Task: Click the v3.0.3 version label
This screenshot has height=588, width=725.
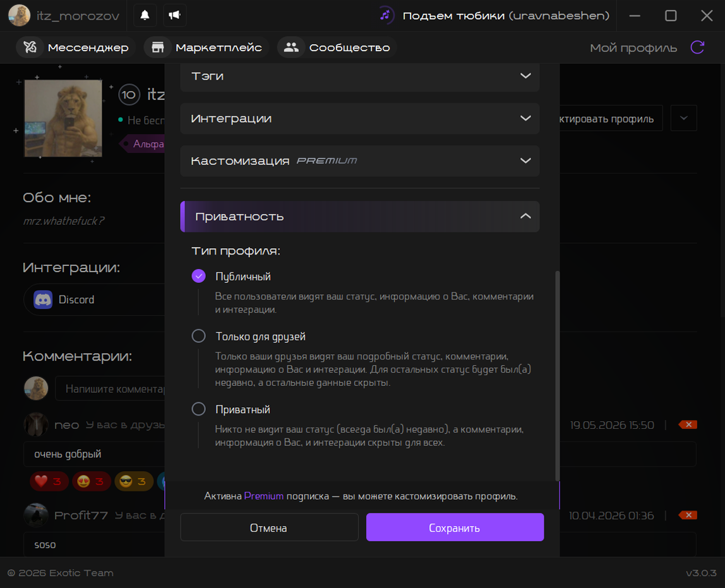Action: pos(701,573)
